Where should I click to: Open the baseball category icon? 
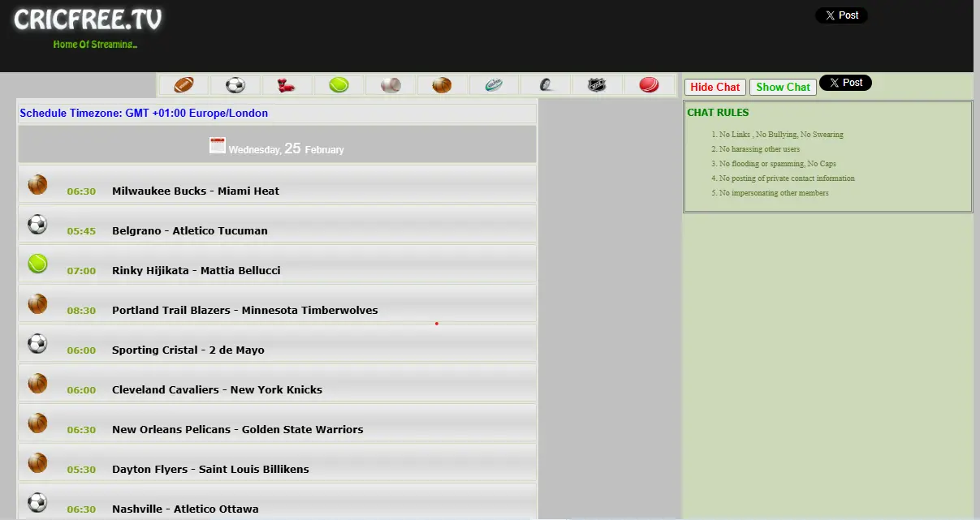pyautogui.click(x=391, y=85)
